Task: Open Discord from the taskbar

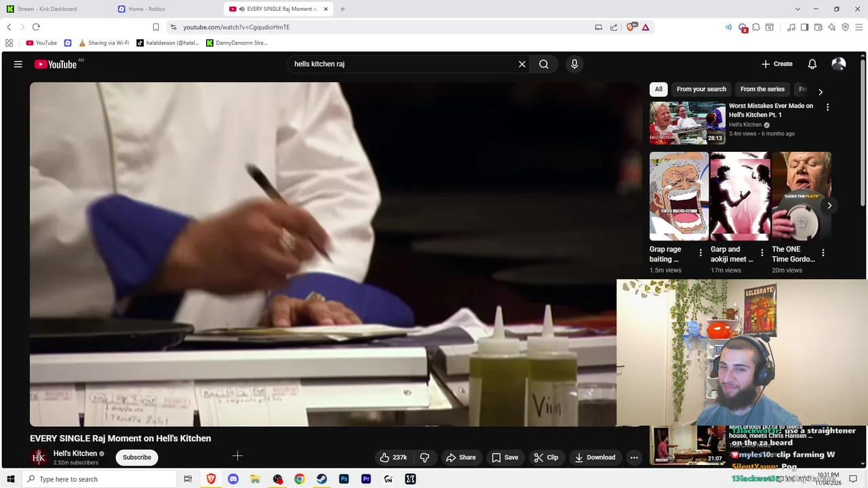Action: click(x=233, y=479)
